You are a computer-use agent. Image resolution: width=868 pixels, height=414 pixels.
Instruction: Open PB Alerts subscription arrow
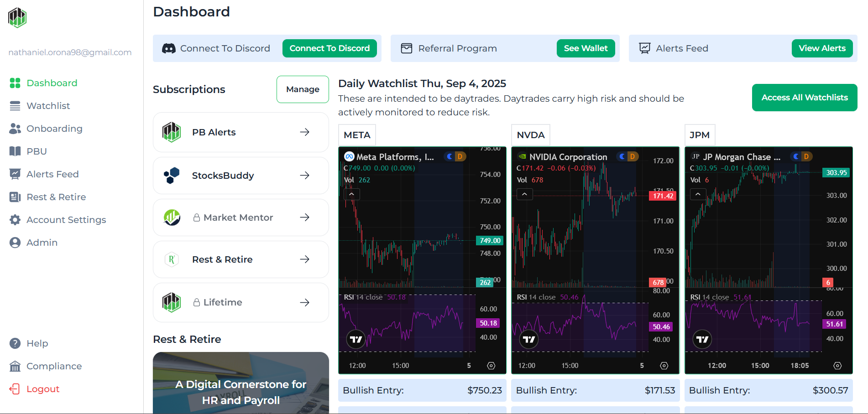pyautogui.click(x=304, y=132)
